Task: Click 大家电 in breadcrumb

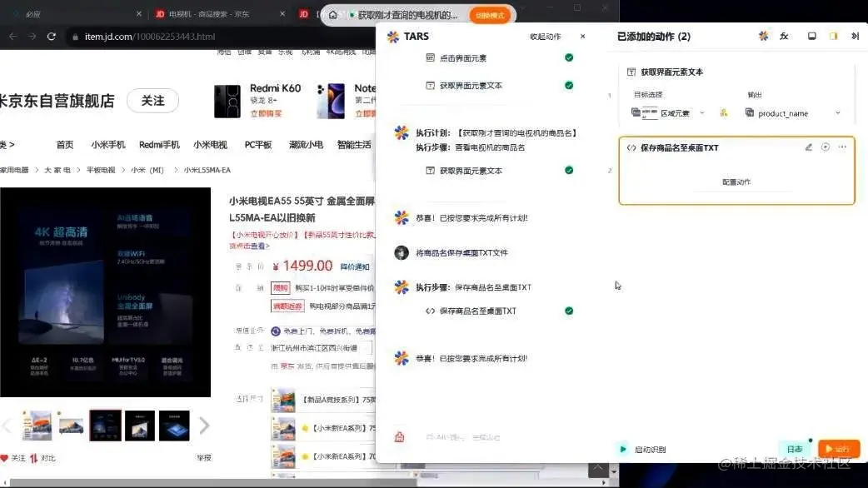Action: 57,170
